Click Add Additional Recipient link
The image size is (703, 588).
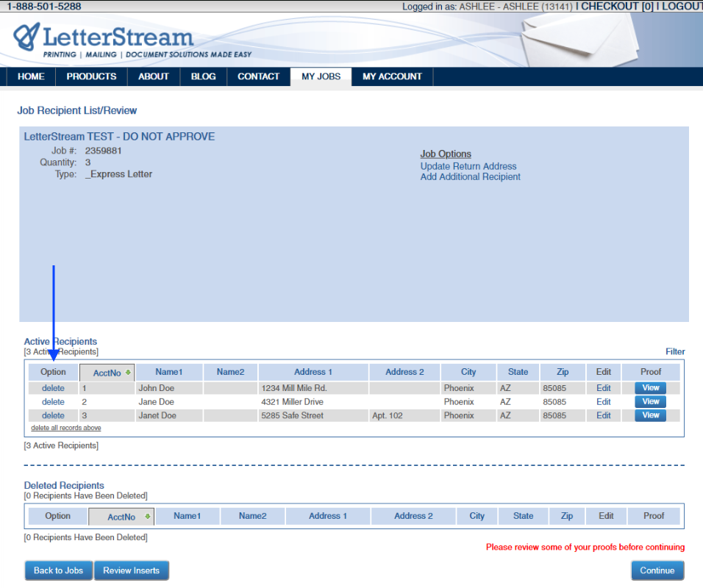click(x=470, y=176)
